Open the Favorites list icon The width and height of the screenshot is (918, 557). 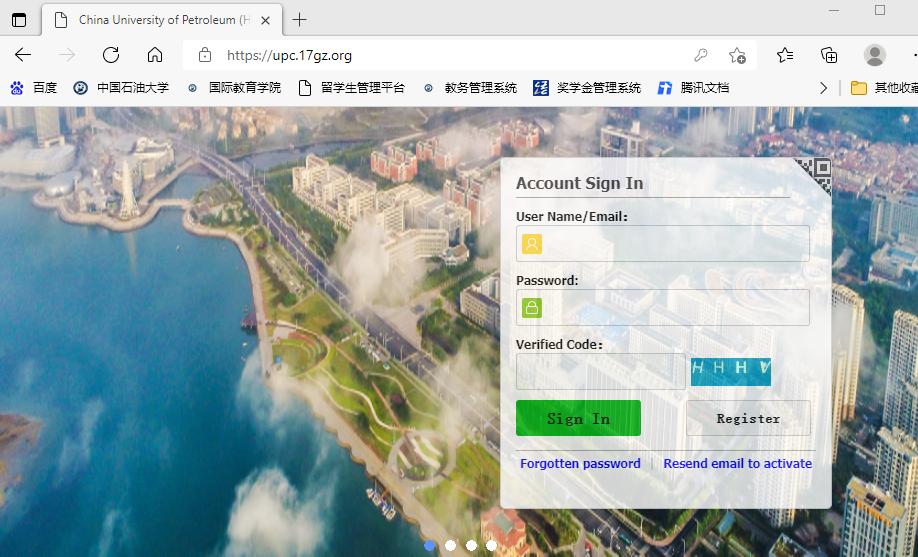click(x=785, y=55)
